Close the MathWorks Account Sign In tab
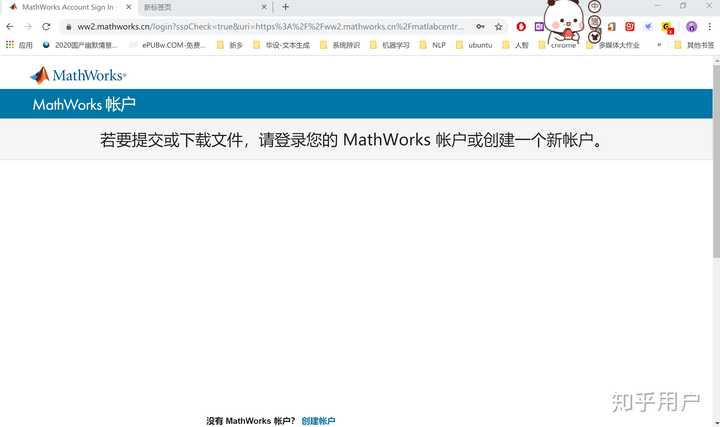The width and height of the screenshot is (720, 427). tap(129, 7)
